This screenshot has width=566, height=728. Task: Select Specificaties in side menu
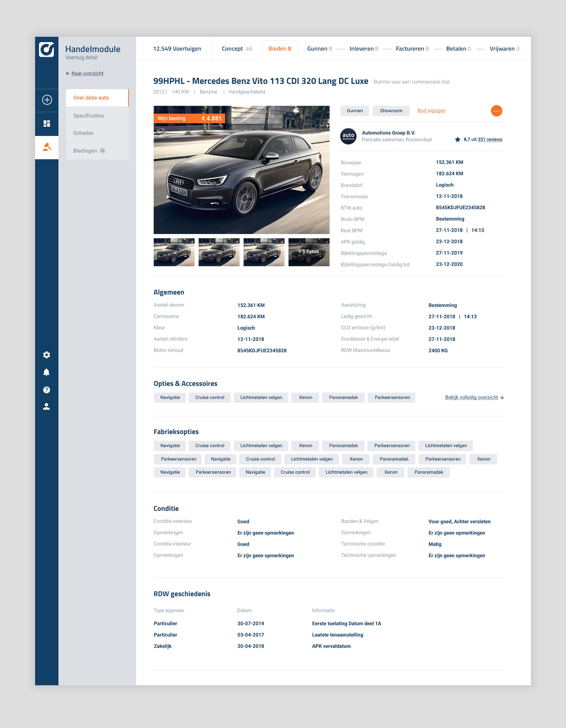89,116
